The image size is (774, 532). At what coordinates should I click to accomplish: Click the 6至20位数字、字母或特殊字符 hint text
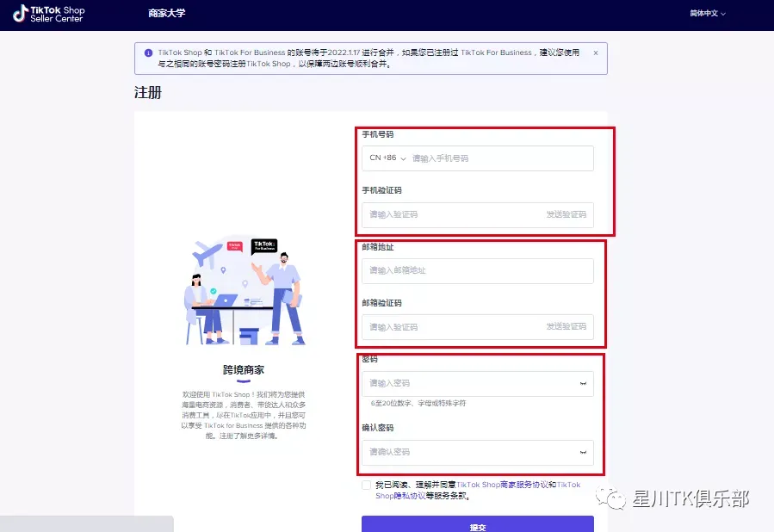(x=418, y=403)
